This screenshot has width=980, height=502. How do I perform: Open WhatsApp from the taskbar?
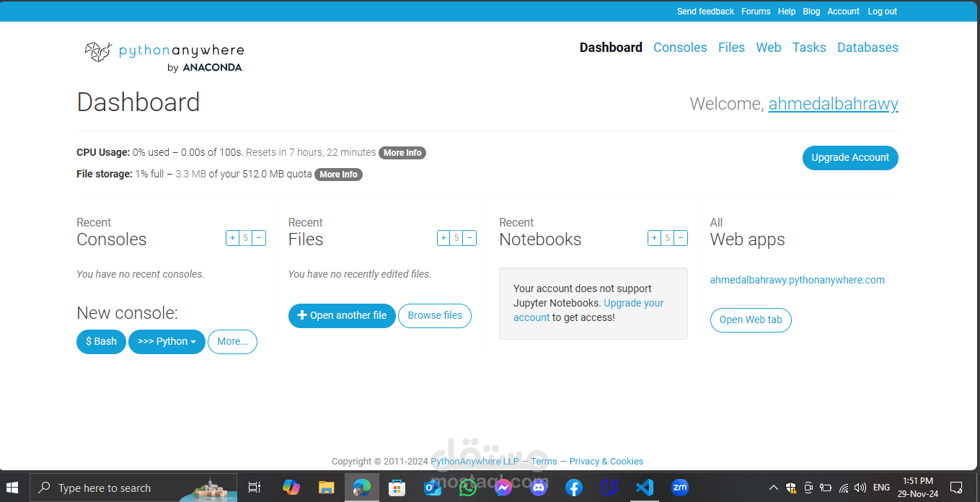[x=468, y=488]
